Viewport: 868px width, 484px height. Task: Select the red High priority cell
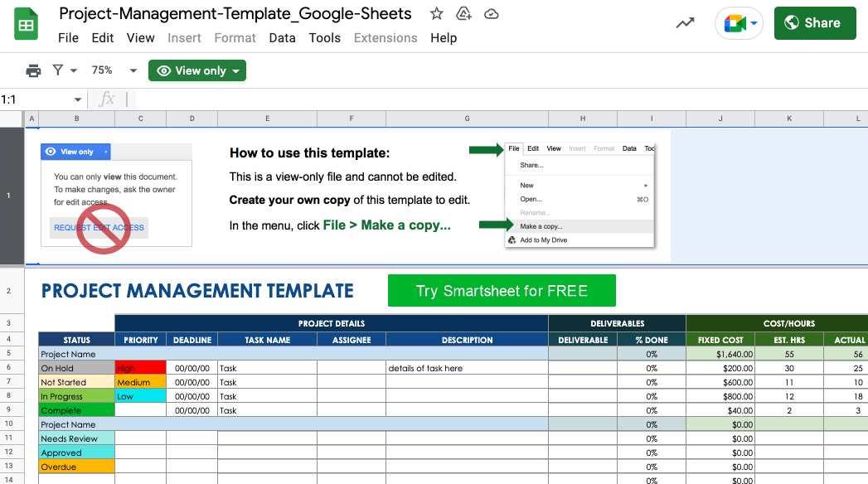point(140,368)
